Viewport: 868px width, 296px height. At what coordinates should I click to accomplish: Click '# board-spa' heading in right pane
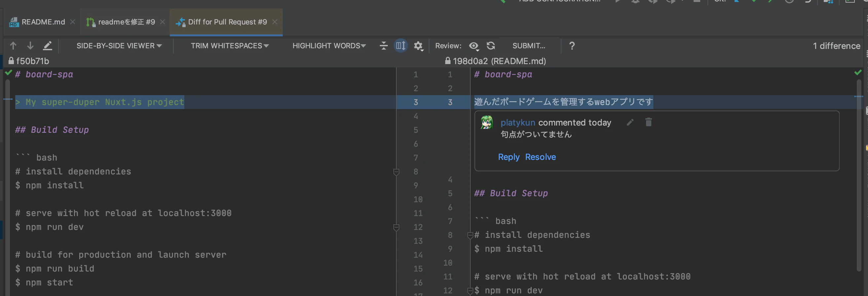coord(503,74)
